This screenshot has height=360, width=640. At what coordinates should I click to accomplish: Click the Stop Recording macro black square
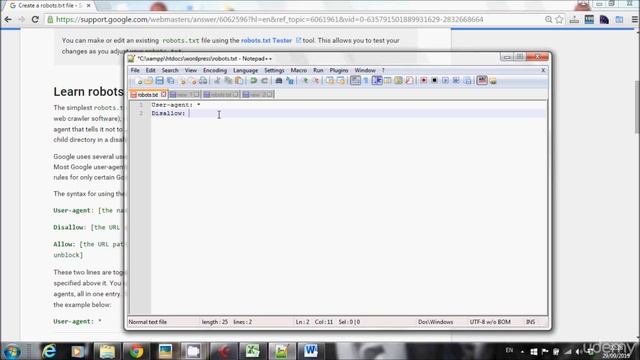click(x=434, y=81)
